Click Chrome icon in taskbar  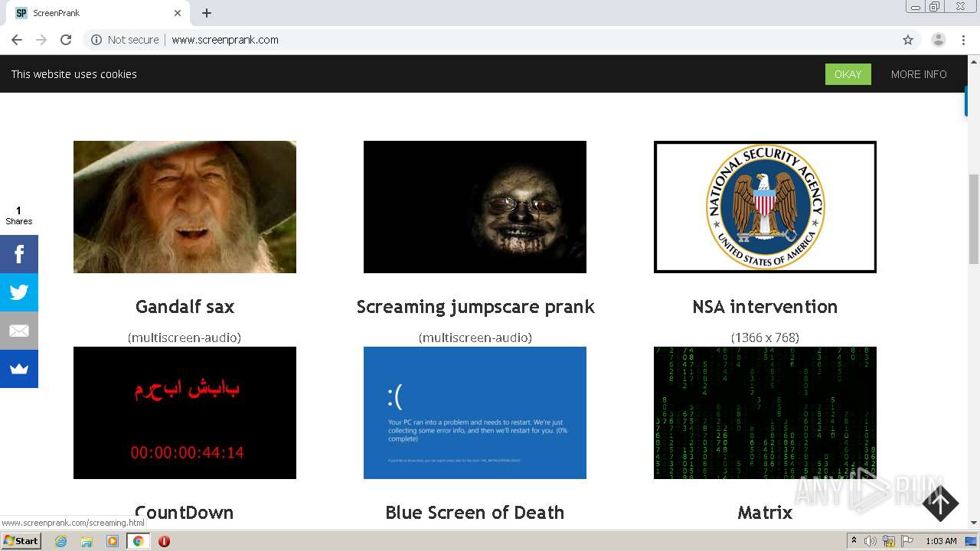[139, 541]
